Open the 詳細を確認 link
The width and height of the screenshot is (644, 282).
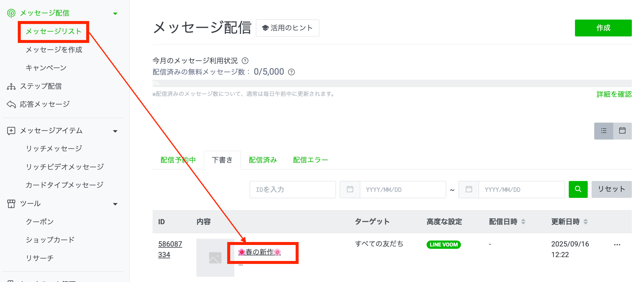tap(614, 94)
